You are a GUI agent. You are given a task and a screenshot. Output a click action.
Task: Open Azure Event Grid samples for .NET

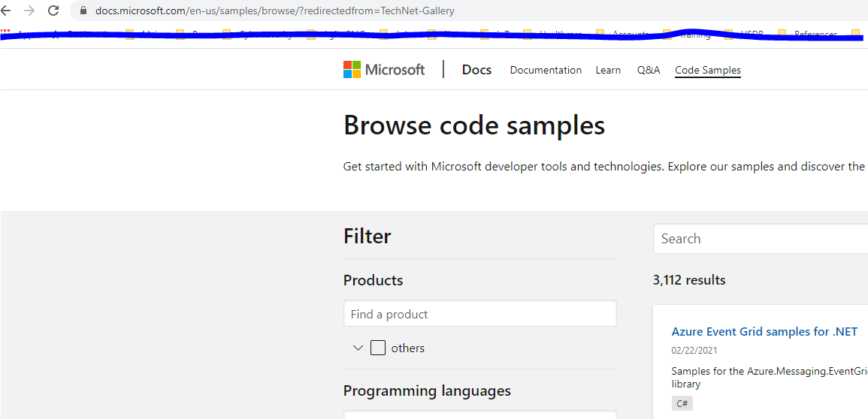[x=764, y=332]
